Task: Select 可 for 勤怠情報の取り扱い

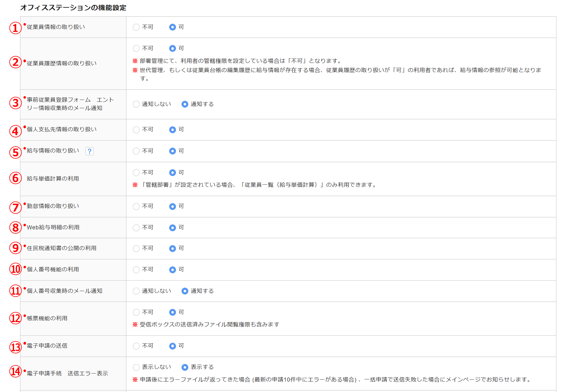Action: click(172, 206)
